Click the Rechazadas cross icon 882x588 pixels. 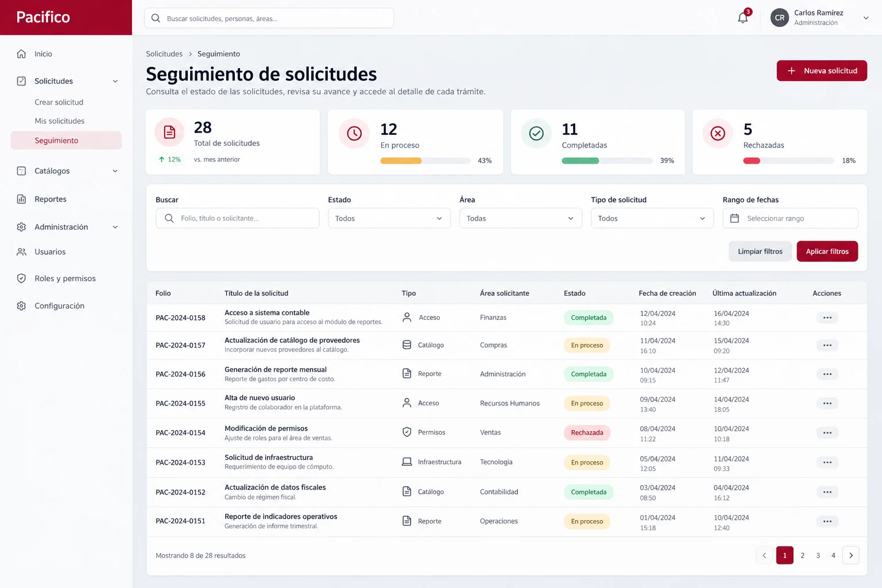pyautogui.click(x=718, y=133)
